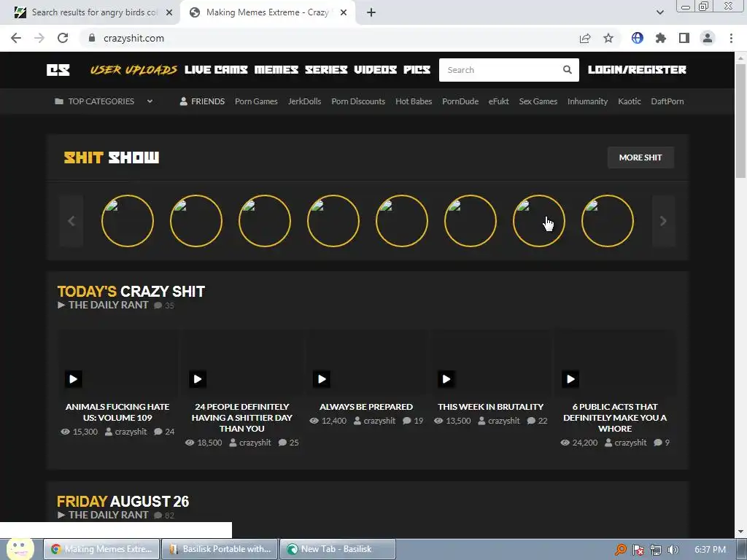Go to the Memes section
The width and height of the screenshot is (747, 560).
(x=276, y=70)
